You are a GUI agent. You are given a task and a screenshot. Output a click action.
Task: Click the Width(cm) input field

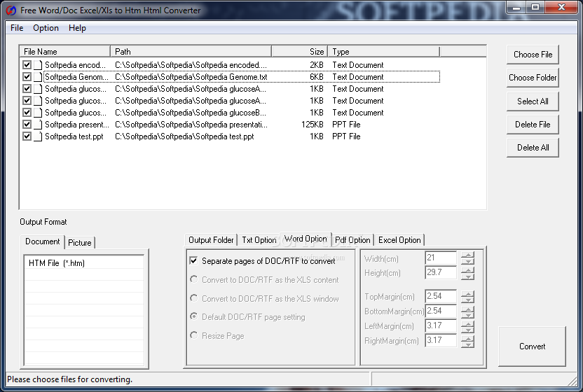click(x=441, y=258)
